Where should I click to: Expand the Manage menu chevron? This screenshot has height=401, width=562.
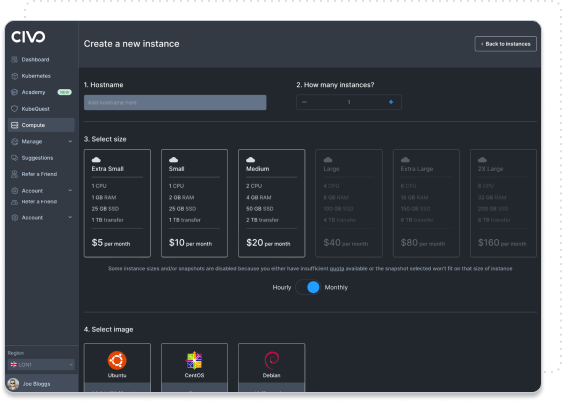click(70, 142)
